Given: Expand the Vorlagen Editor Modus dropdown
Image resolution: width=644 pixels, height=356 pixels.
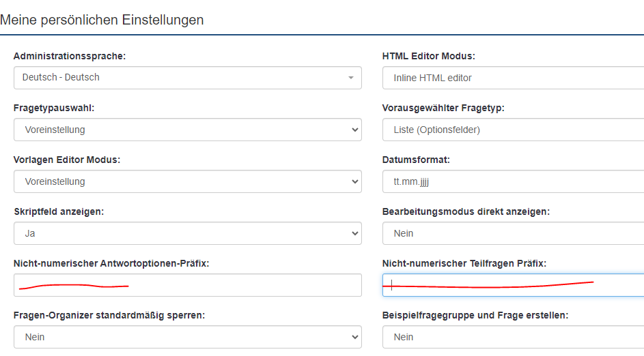Looking at the screenshot, I should (x=187, y=181).
